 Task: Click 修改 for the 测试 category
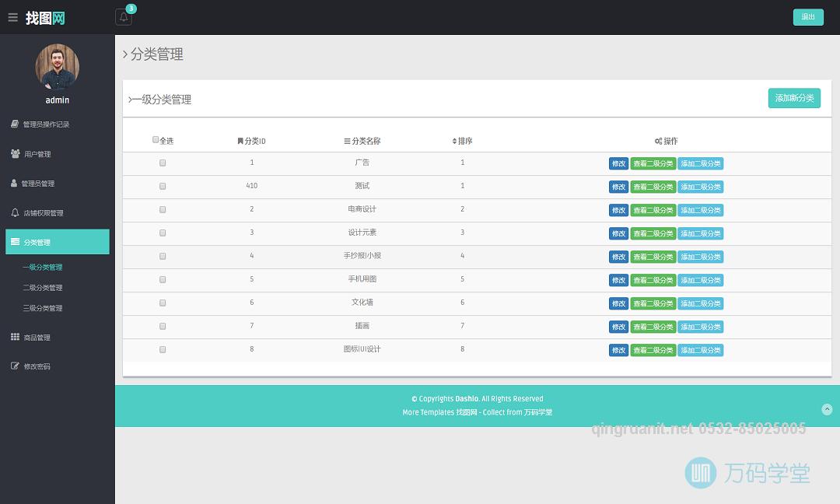click(x=618, y=187)
